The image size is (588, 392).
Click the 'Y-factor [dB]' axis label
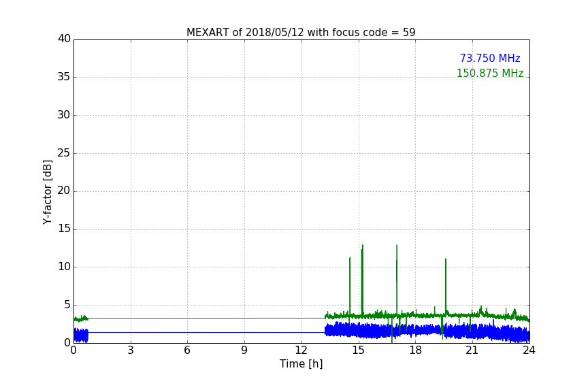point(47,192)
